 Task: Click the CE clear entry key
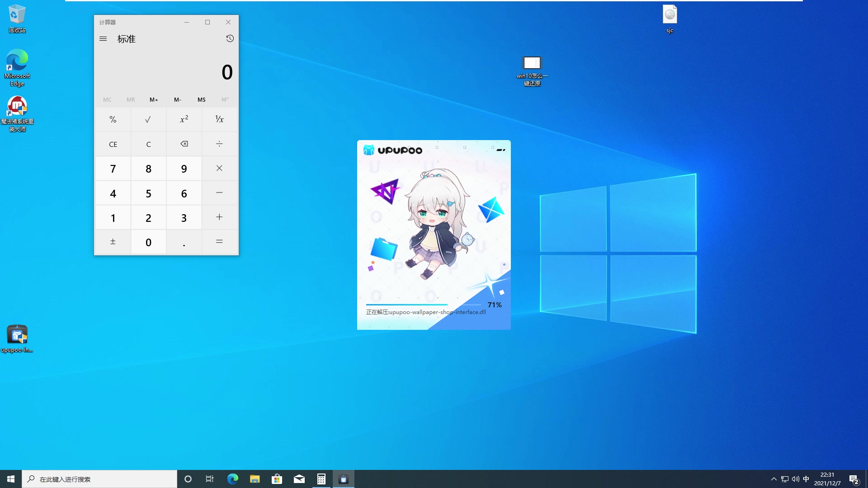coord(113,144)
